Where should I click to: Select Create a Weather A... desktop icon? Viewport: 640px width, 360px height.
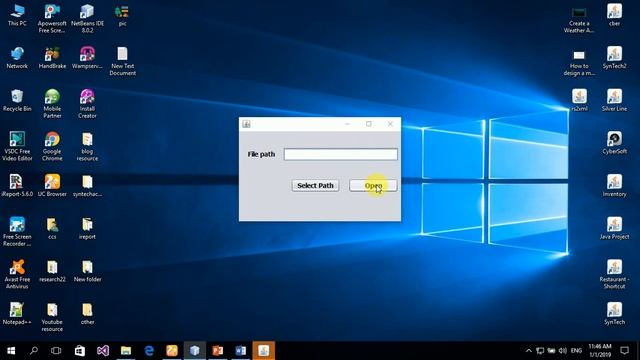point(579,19)
